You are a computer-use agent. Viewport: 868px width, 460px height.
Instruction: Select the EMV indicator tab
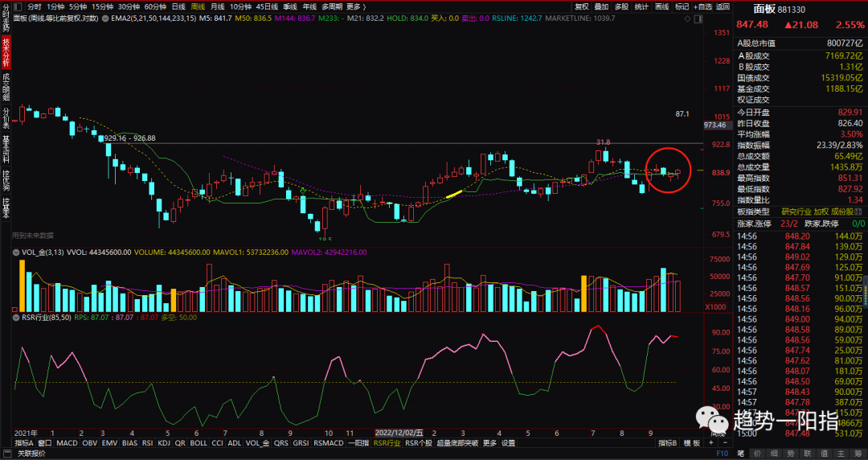click(x=110, y=443)
